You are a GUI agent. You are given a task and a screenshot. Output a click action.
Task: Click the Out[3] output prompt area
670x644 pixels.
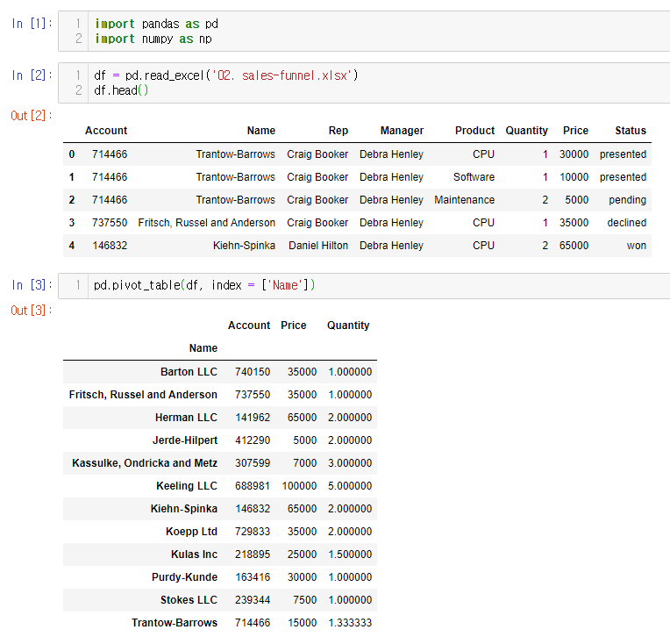[31, 310]
